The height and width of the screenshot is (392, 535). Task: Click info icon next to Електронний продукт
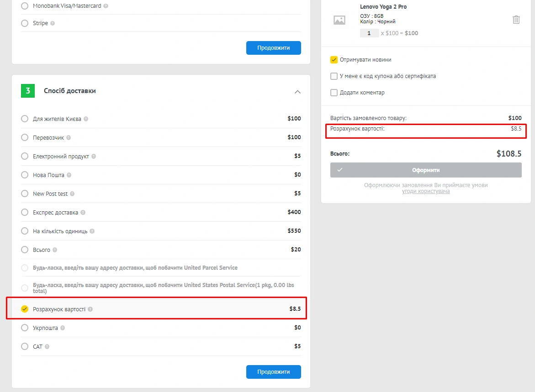(94, 157)
